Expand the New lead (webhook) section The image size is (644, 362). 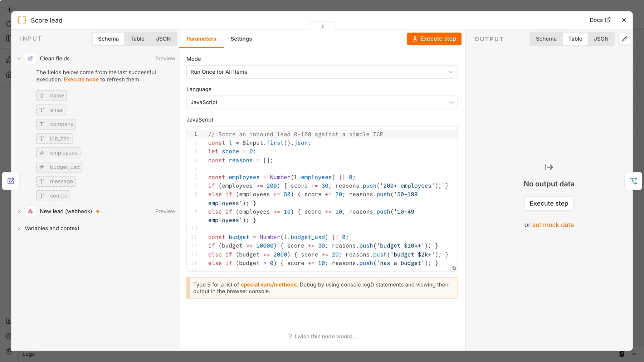point(19,211)
